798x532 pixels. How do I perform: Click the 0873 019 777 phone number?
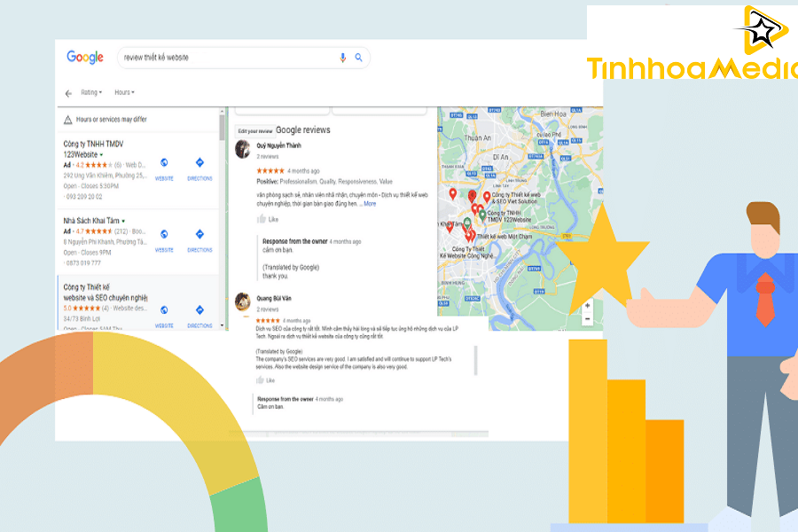pyautogui.click(x=83, y=263)
